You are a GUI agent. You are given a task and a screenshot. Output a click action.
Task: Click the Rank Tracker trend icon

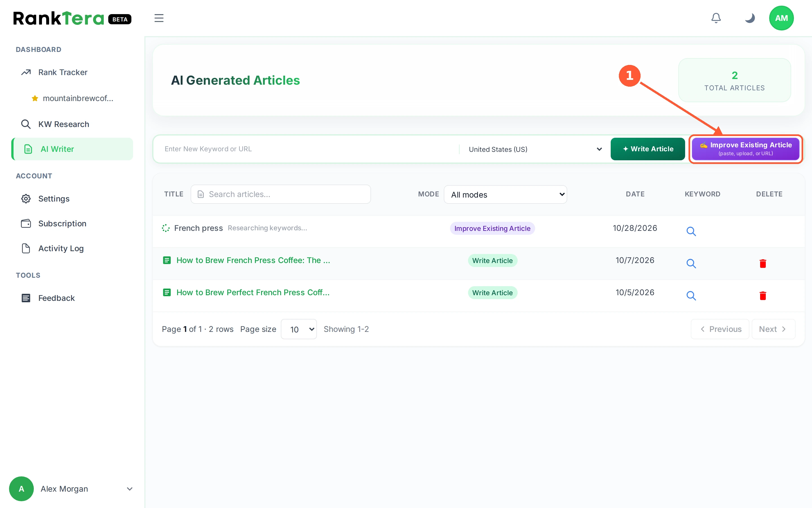[26, 72]
